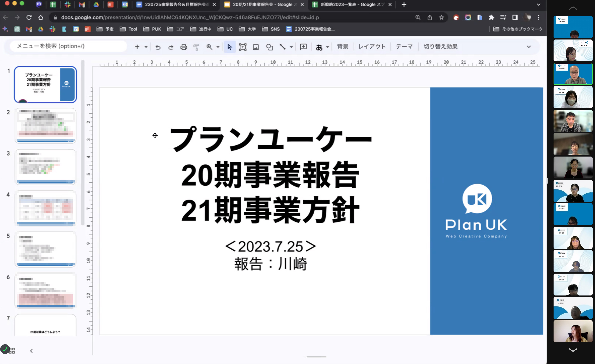Open the new slide layout dropdown arrow
This screenshot has width=595, height=364.
coord(146,47)
